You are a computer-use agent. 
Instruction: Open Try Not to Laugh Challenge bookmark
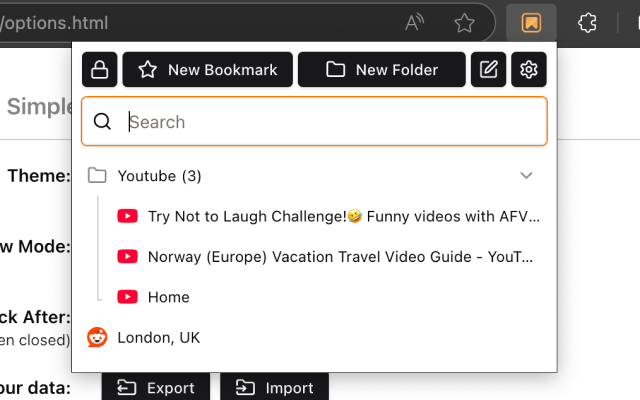pos(343,216)
